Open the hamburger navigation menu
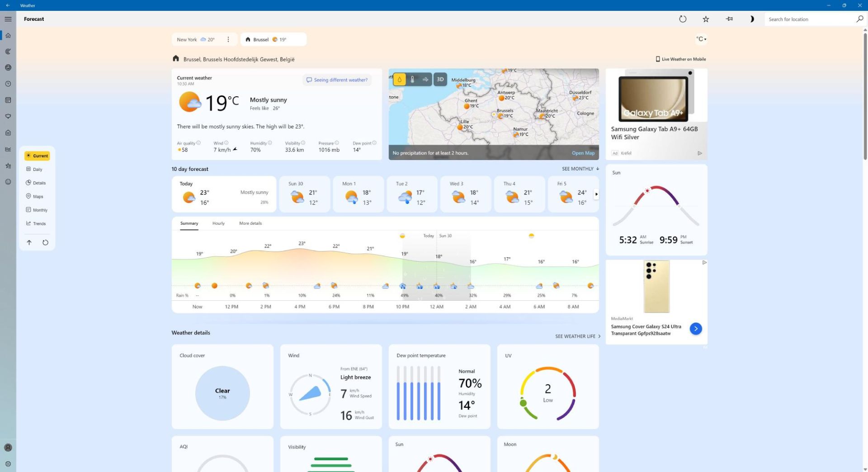This screenshot has width=868, height=472. point(8,19)
